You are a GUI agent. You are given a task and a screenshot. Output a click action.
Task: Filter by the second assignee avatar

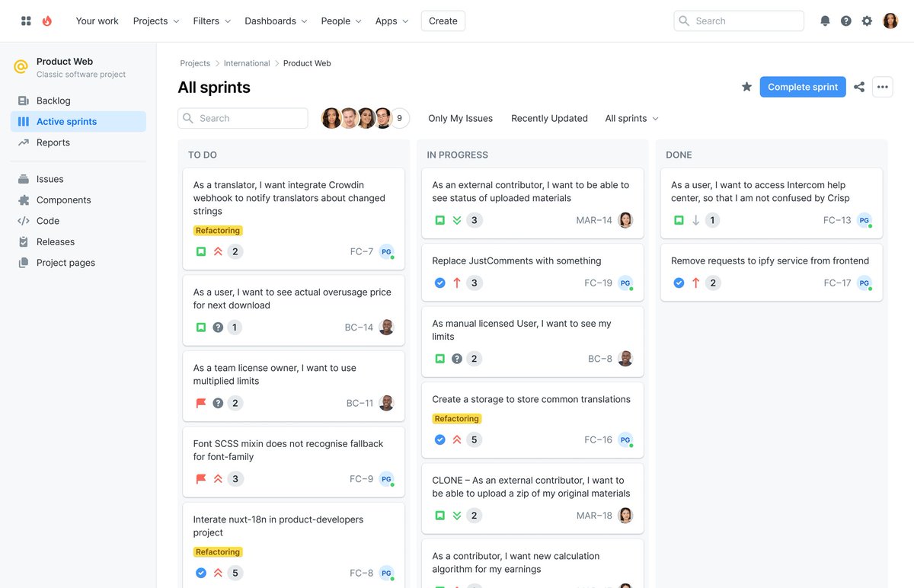349,118
